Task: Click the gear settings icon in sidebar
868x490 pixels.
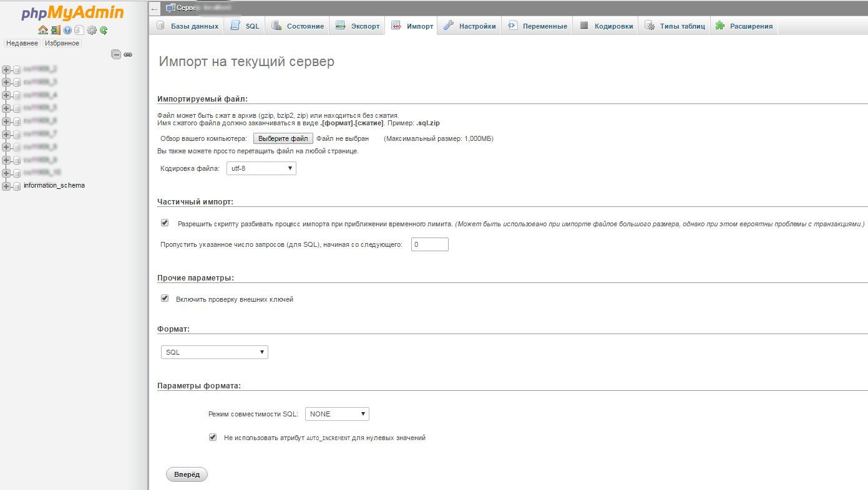Action: pos(92,30)
